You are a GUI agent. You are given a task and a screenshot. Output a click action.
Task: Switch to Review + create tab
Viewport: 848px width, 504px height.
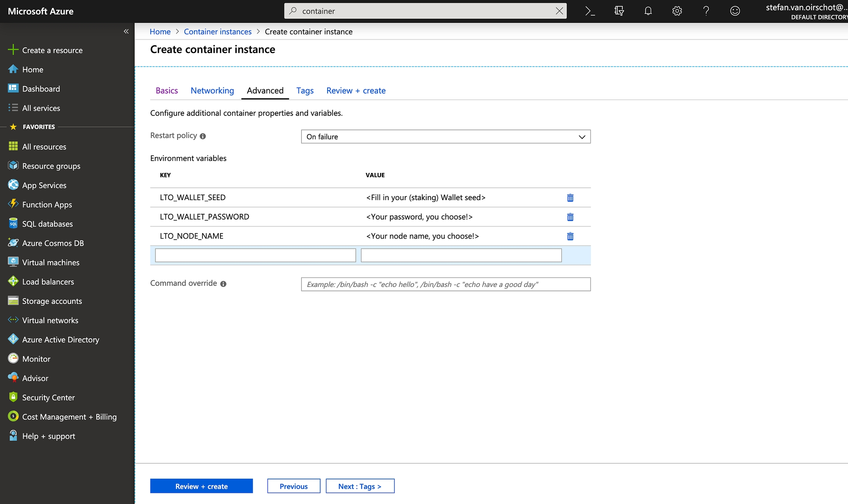(x=356, y=90)
